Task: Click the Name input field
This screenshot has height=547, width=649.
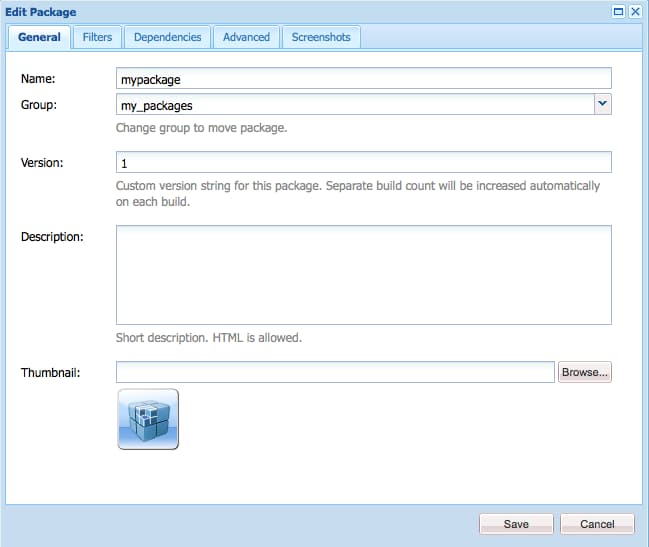Action: 363,79
